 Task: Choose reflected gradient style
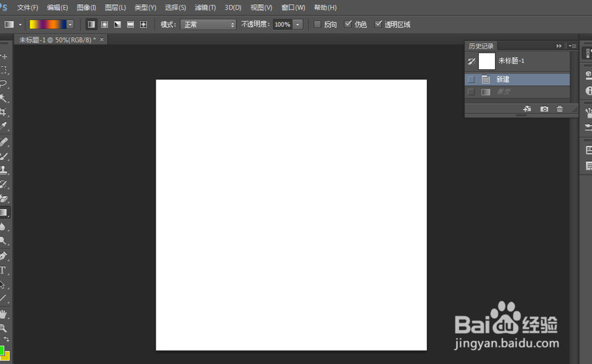[130, 24]
